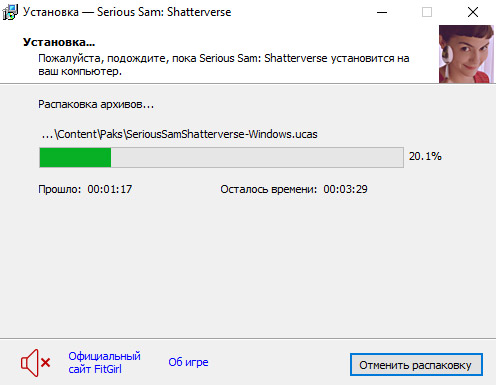Click the gray unfilled part of progress bar

point(257,157)
